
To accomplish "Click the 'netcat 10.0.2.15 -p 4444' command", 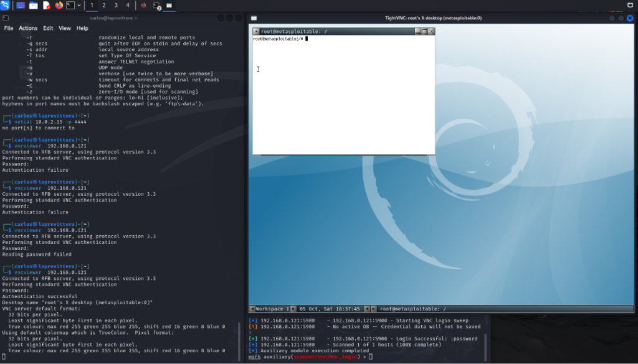I will tap(50, 122).
